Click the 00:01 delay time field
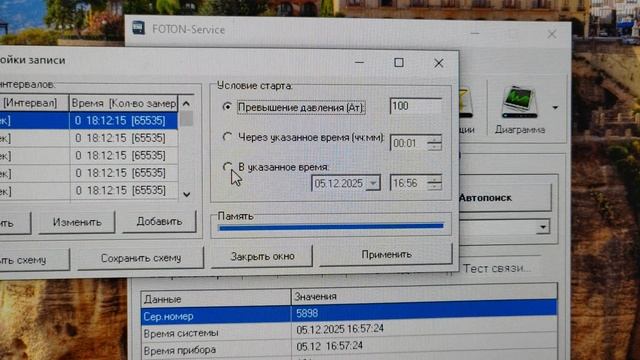This screenshot has height=360, width=640. [409, 143]
